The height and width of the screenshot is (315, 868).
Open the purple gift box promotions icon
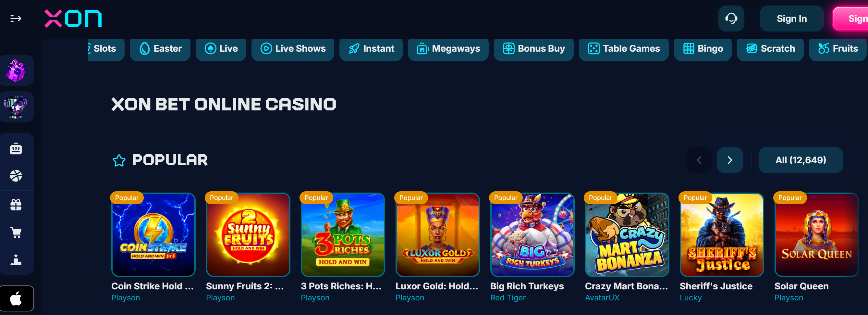[x=17, y=70]
